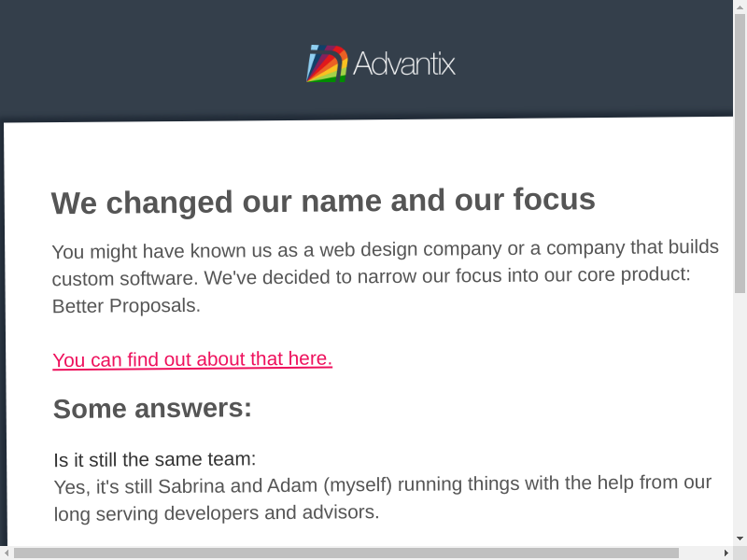The width and height of the screenshot is (747, 560).
Task: Click the vertical scrollbar thumb
Action: (740, 149)
